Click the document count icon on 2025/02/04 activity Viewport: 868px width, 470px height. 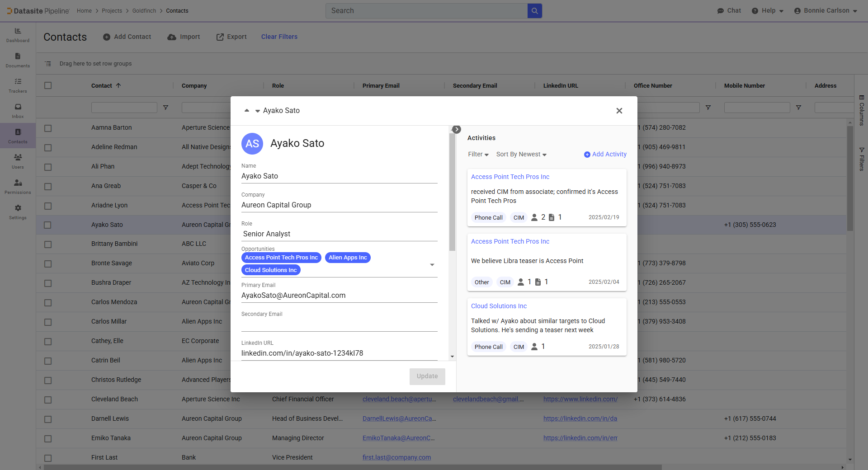click(x=538, y=282)
